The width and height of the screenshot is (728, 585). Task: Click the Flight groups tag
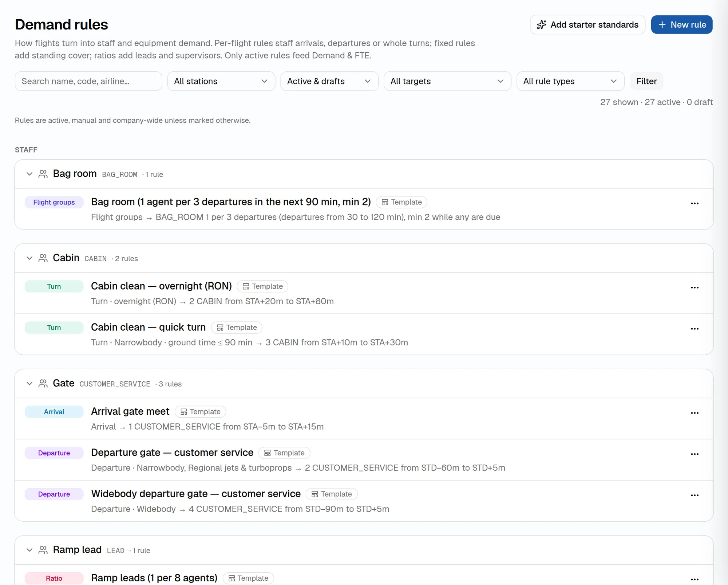point(54,202)
